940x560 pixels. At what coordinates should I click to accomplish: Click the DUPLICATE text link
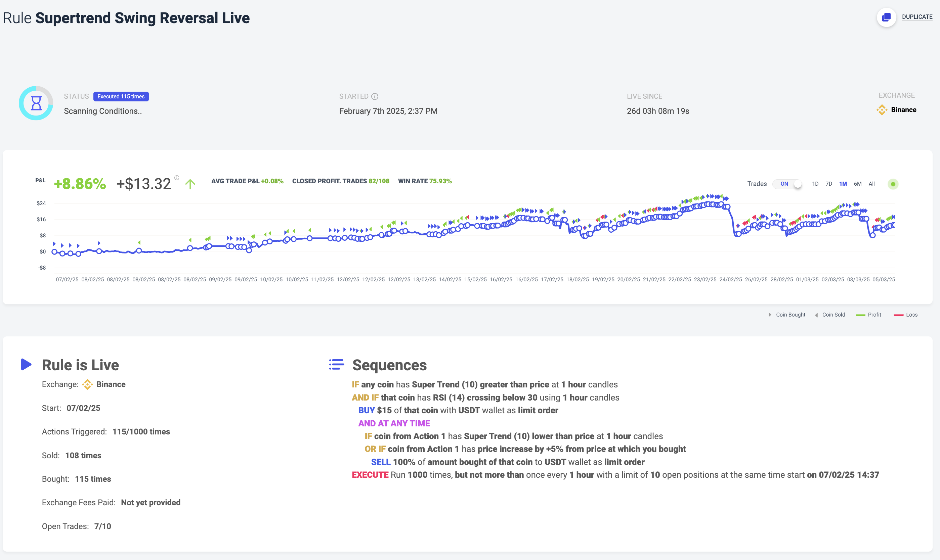pos(917,17)
